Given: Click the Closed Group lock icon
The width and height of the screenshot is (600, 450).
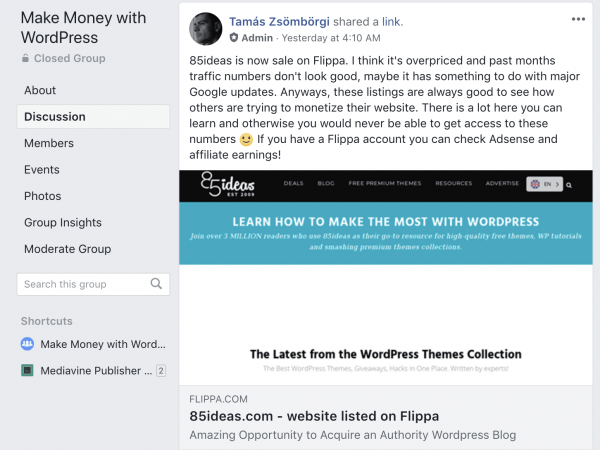Looking at the screenshot, I should 26,59.
